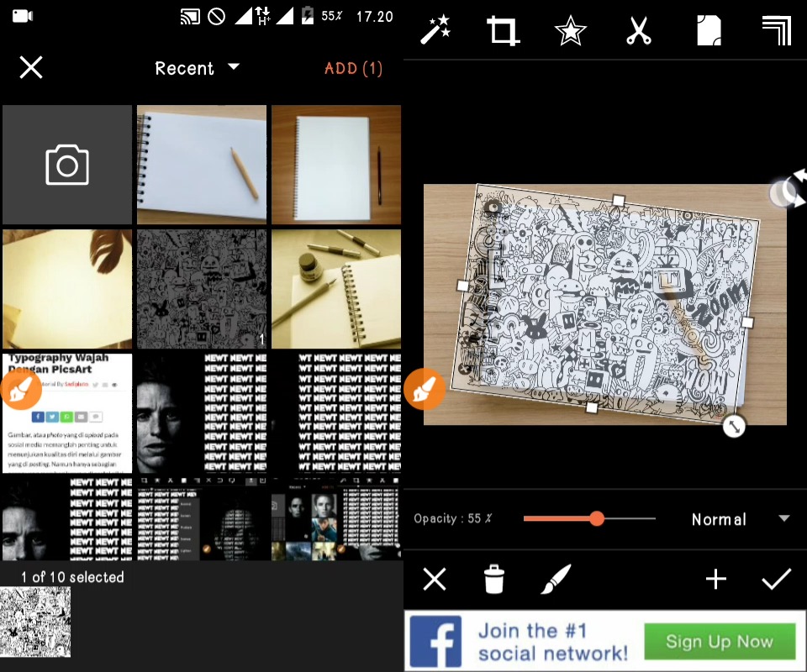The height and width of the screenshot is (672, 807).
Task: Click 'Join the #1 social network!' ad text
Action: pos(553,642)
